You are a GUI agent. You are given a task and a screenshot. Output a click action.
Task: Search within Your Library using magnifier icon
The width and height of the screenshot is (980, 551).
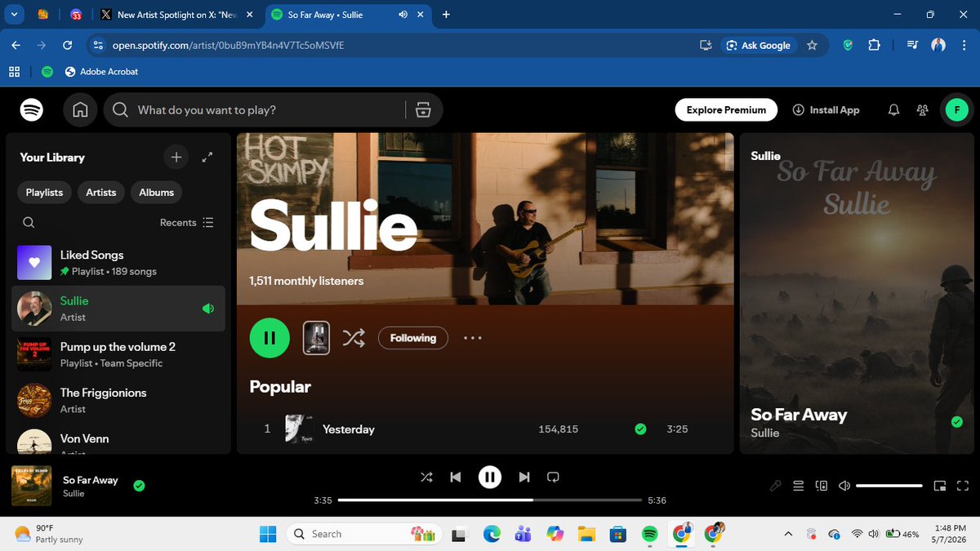click(x=29, y=222)
